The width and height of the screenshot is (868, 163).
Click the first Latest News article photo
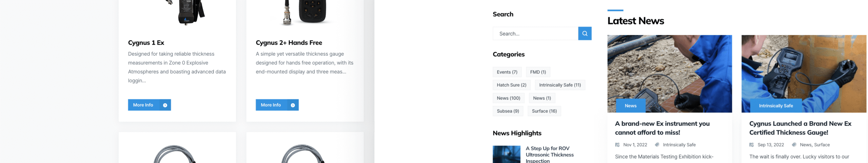(x=669, y=74)
